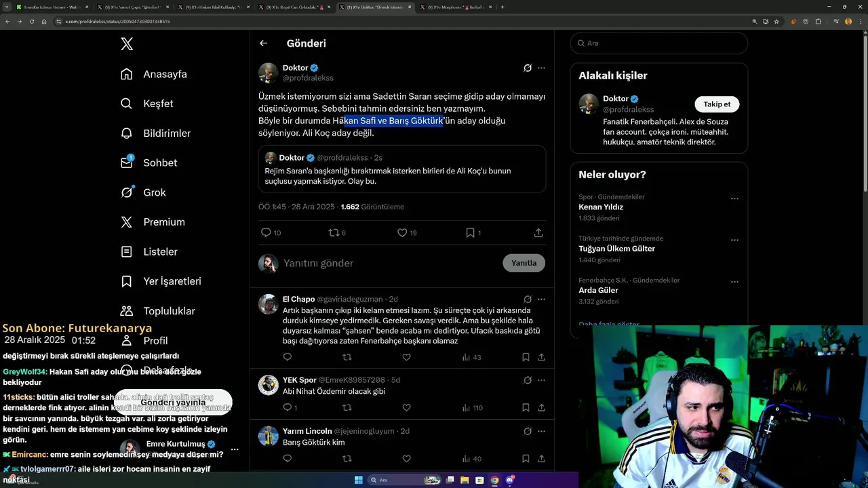This screenshot has height=488, width=868.
Task: Open Windows Start menu
Action: [x=359, y=481]
